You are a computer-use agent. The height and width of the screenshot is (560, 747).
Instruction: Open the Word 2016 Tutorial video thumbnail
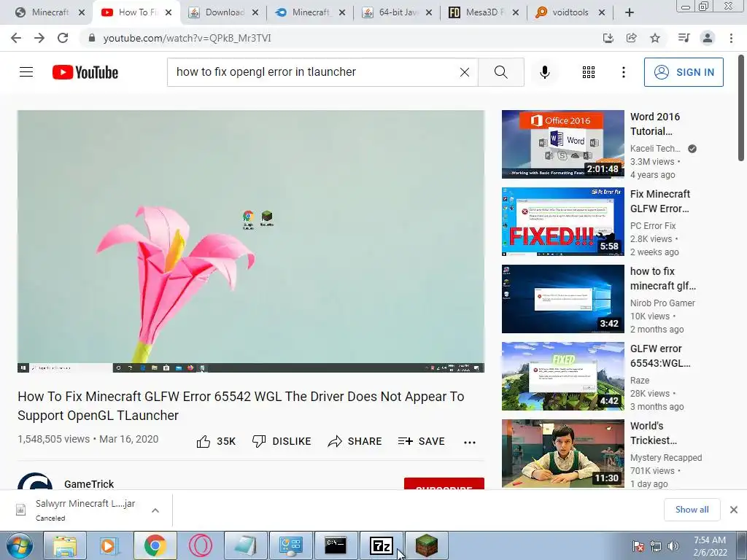click(x=562, y=144)
